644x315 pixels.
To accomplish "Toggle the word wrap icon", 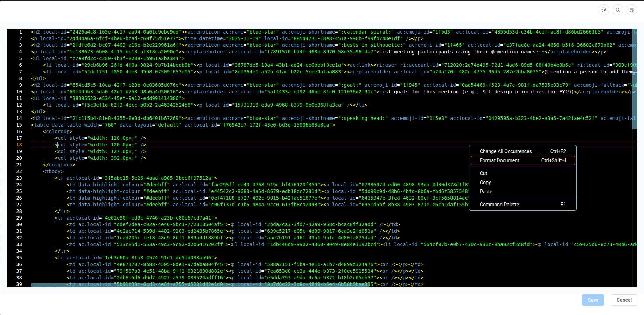I will click(632, 10).
